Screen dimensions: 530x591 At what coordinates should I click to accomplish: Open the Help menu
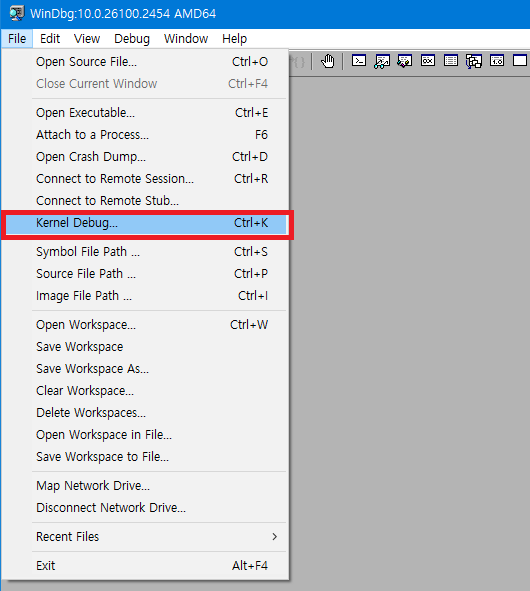[234, 38]
